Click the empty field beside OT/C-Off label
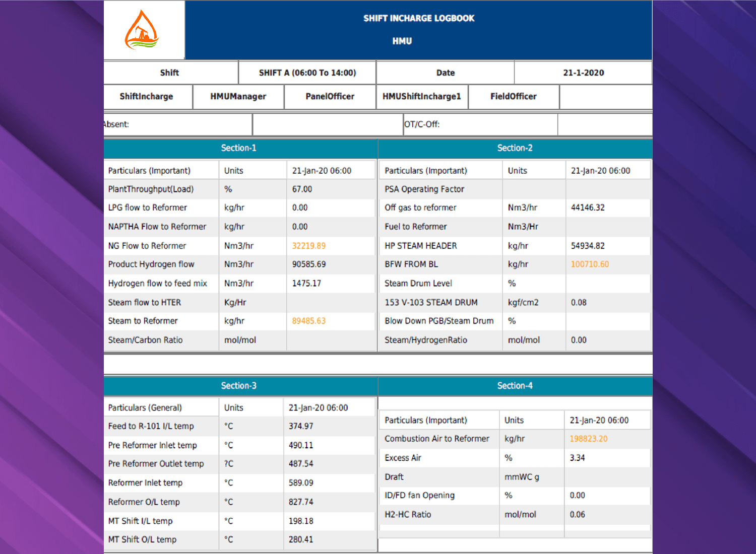Screen dimensions: 756x554 click(x=605, y=124)
